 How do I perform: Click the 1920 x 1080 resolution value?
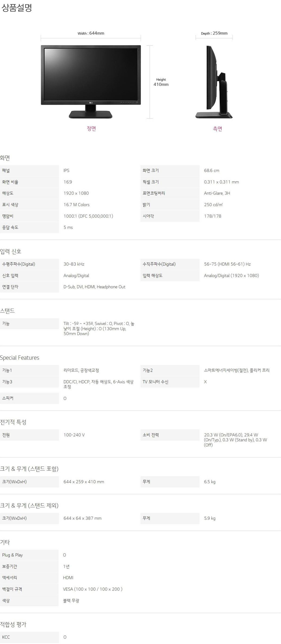pyautogui.click(x=76, y=193)
